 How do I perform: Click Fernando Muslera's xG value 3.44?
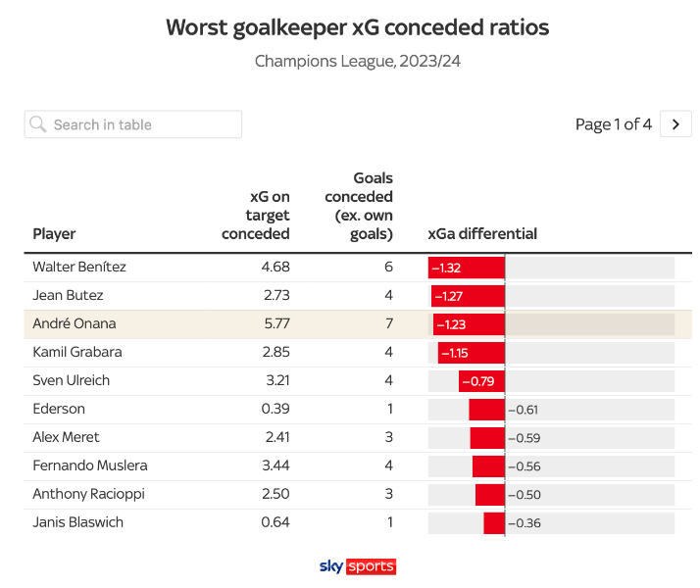click(275, 465)
